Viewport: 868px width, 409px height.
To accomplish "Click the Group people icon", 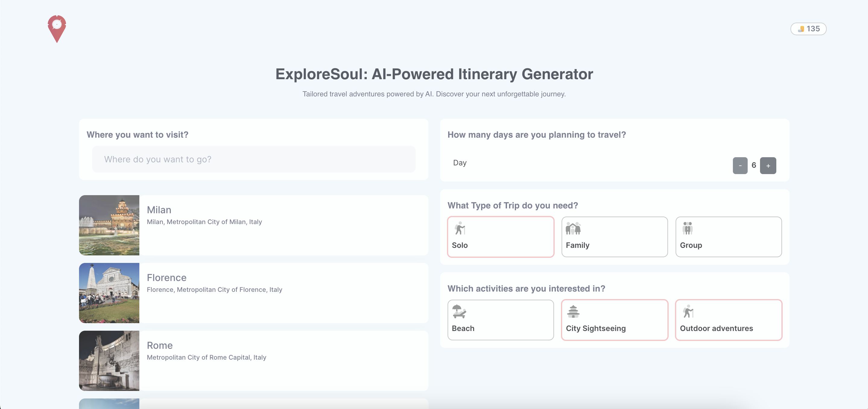I will 687,228.
